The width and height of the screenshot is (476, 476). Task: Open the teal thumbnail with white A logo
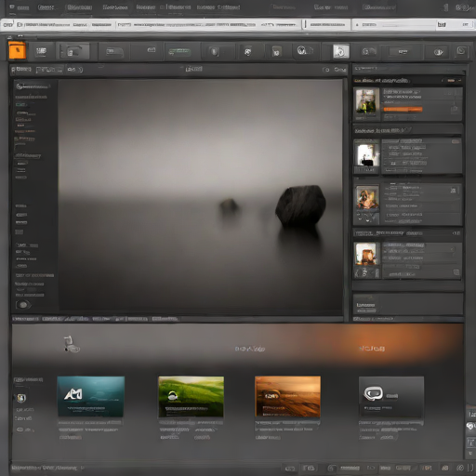coord(91,396)
